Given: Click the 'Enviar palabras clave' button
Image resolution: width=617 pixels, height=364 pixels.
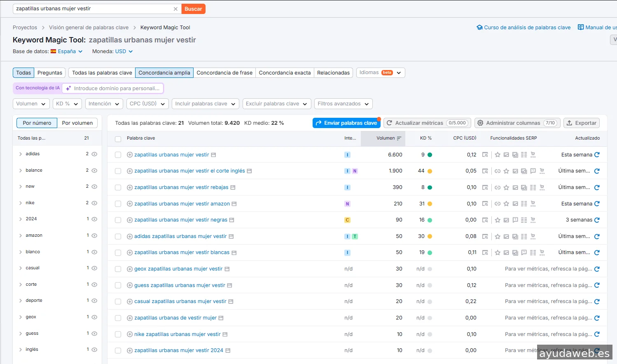Looking at the screenshot, I should [x=346, y=123].
